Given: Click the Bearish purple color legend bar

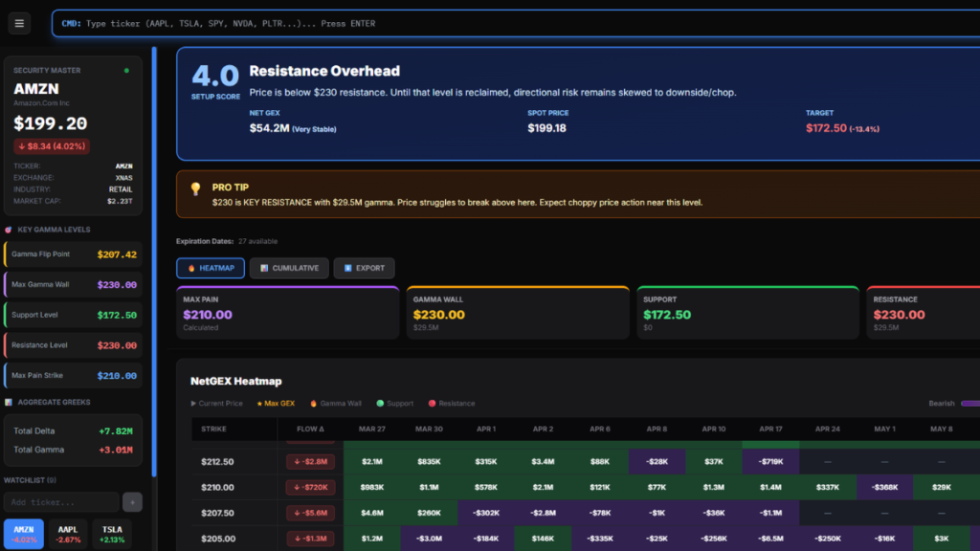Looking at the screenshot, I should [x=969, y=404].
